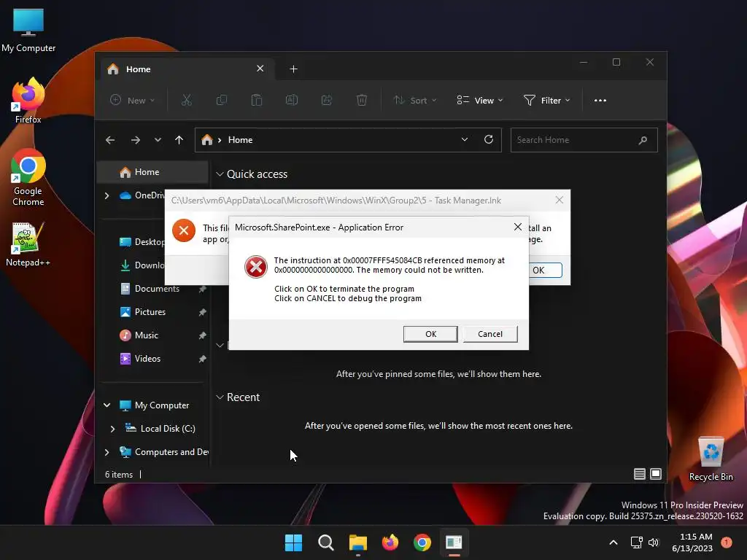Open the View dropdown
This screenshot has width=747, height=560.
point(480,100)
